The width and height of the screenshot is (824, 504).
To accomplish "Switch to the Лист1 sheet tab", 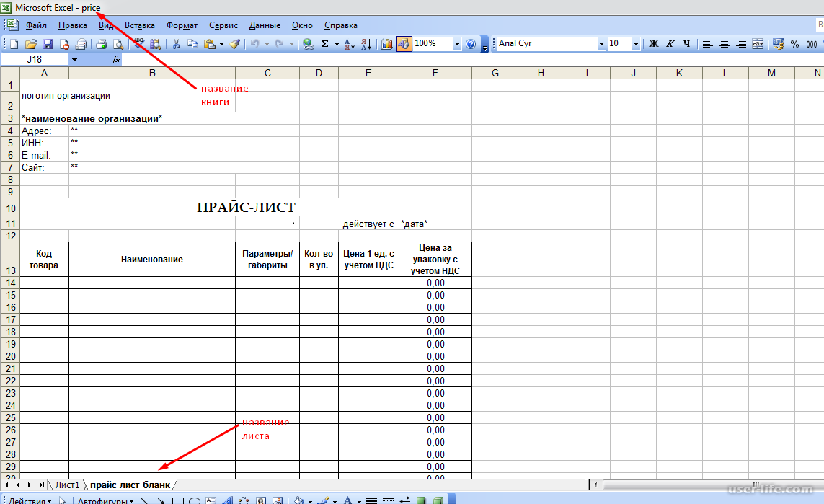I will (x=68, y=485).
